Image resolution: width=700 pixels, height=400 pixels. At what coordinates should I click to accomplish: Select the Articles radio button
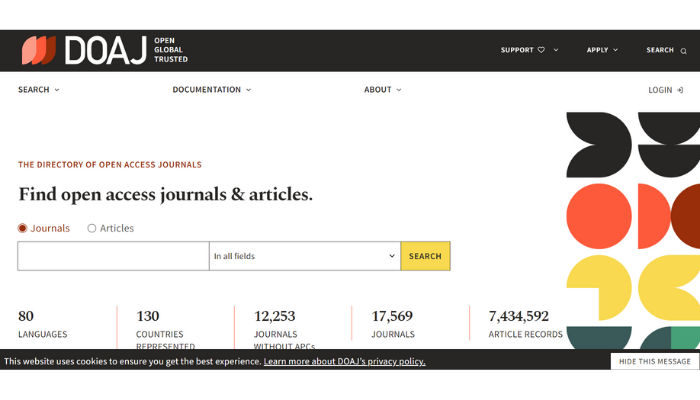click(92, 228)
